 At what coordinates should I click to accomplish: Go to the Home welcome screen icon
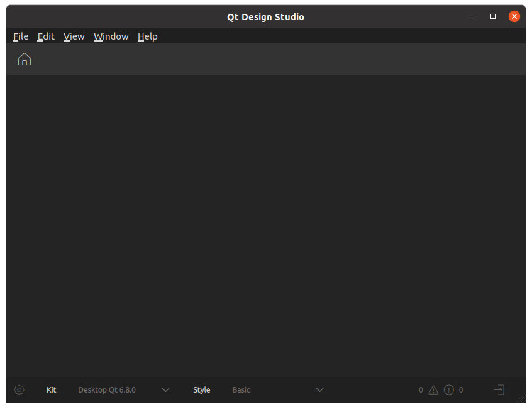click(25, 59)
